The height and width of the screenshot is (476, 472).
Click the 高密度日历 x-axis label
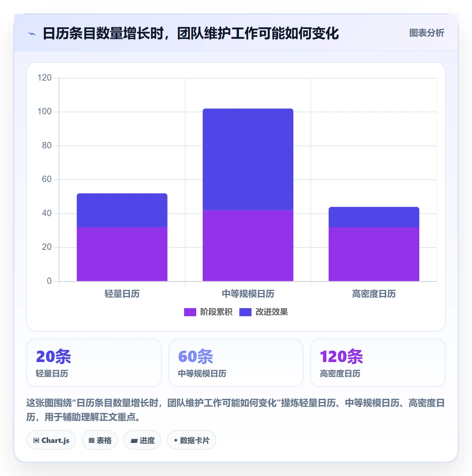(374, 294)
